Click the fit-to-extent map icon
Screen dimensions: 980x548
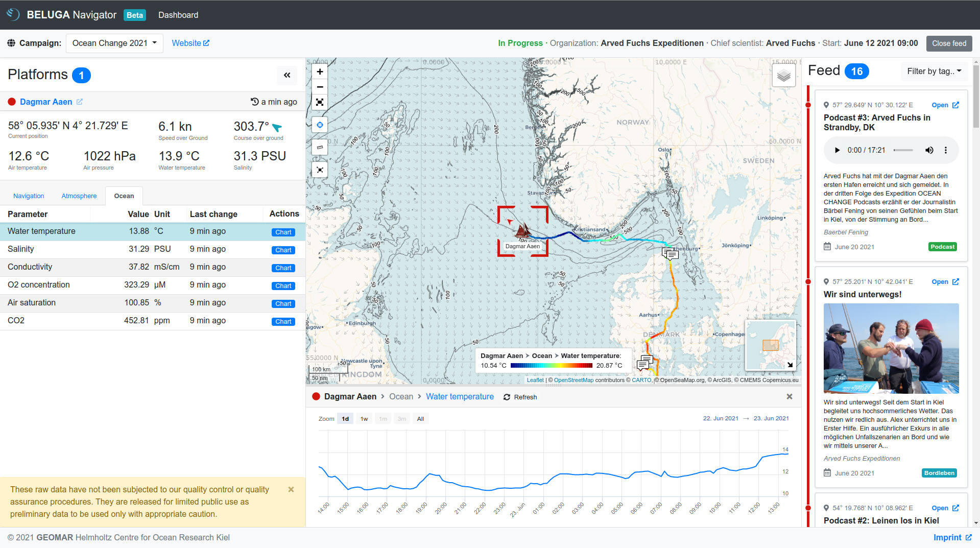(320, 102)
